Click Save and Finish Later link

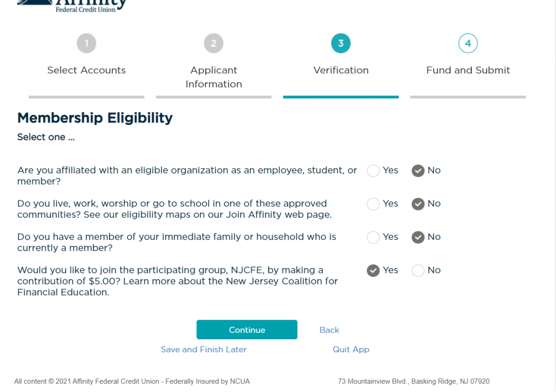coord(204,350)
